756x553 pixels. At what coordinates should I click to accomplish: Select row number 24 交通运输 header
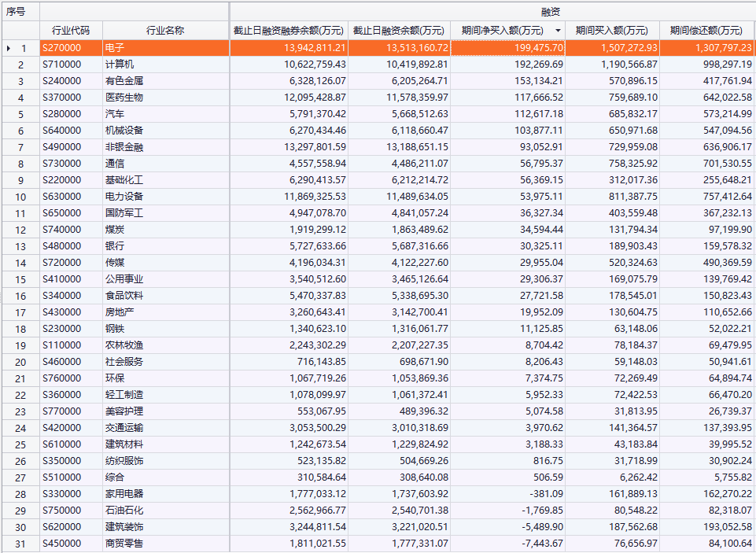tap(20, 428)
